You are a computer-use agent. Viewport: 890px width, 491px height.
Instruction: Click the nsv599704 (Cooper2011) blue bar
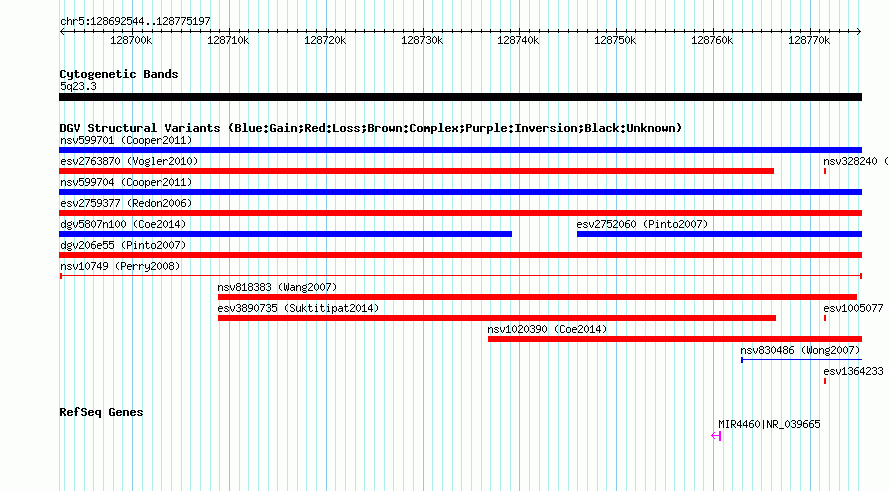coord(460,192)
